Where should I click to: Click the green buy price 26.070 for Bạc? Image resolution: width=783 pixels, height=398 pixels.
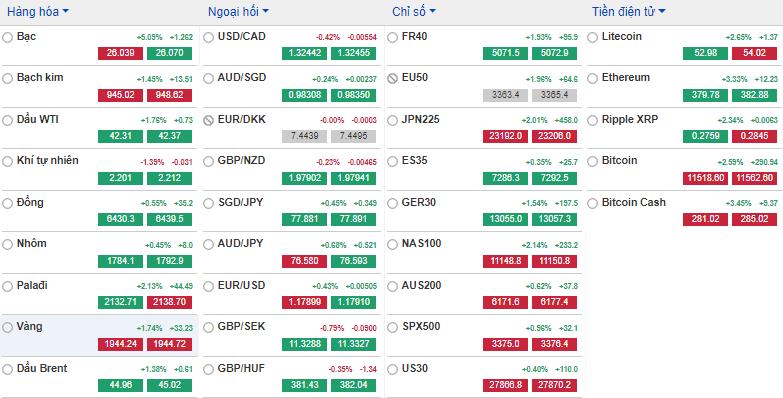pos(169,53)
